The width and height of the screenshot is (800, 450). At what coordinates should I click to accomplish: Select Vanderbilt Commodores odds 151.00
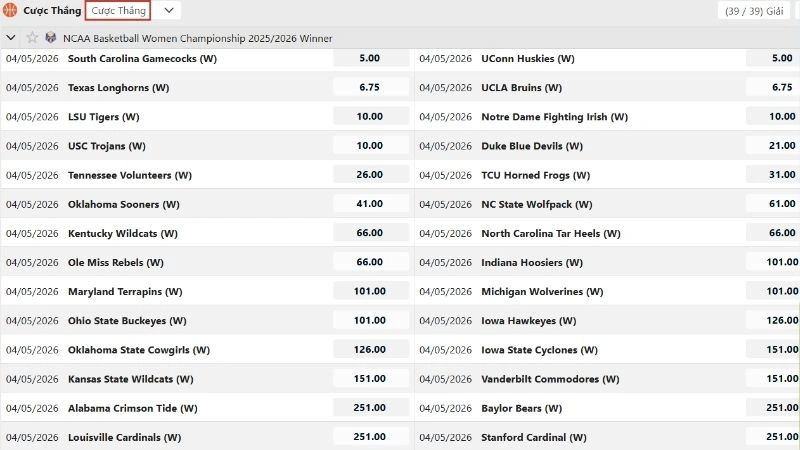773,378
